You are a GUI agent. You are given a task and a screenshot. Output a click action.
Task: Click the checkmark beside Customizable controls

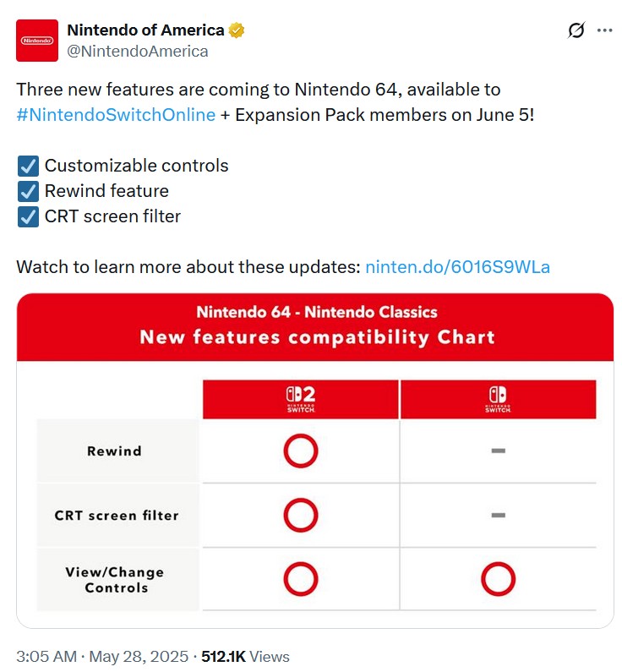28,166
